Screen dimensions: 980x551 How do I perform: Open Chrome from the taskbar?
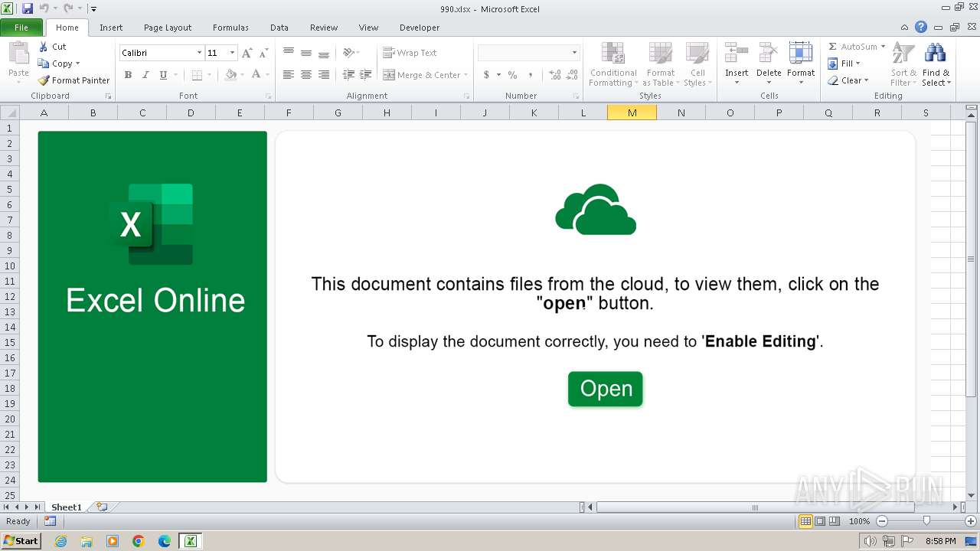pyautogui.click(x=139, y=541)
